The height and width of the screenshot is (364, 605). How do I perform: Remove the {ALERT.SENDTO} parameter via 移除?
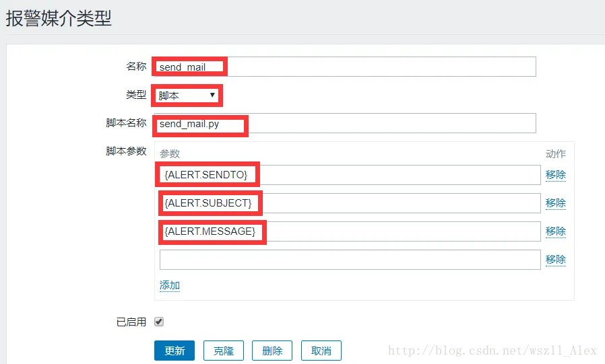click(x=555, y=175)
